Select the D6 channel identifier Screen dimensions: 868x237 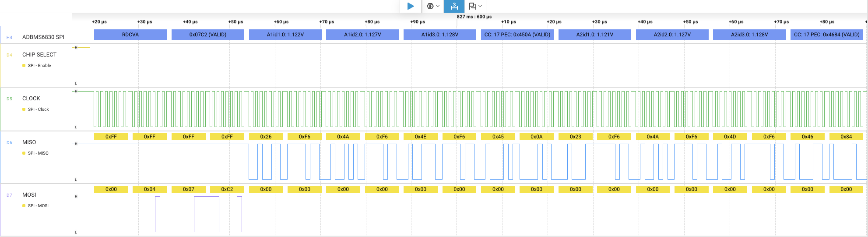point(9,143)
